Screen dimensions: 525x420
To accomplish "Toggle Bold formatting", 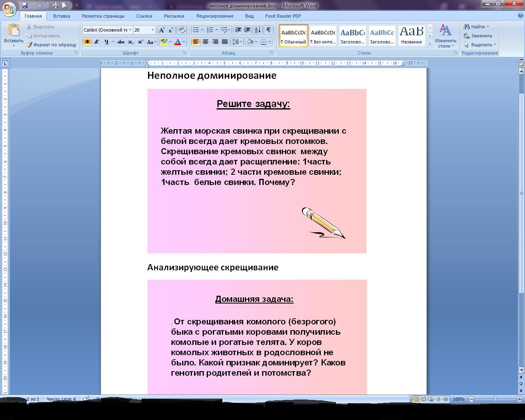I will [87, 42].
